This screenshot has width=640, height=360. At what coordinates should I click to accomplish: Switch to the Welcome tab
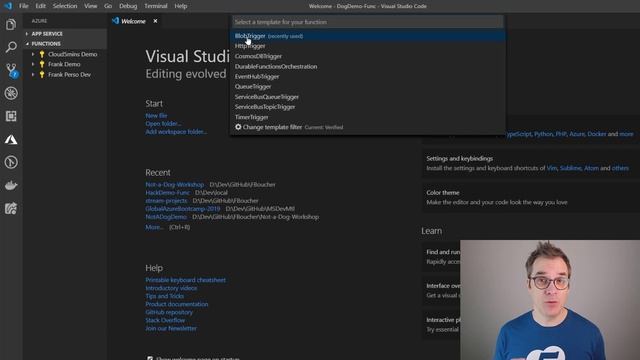[x=133, y=21]
